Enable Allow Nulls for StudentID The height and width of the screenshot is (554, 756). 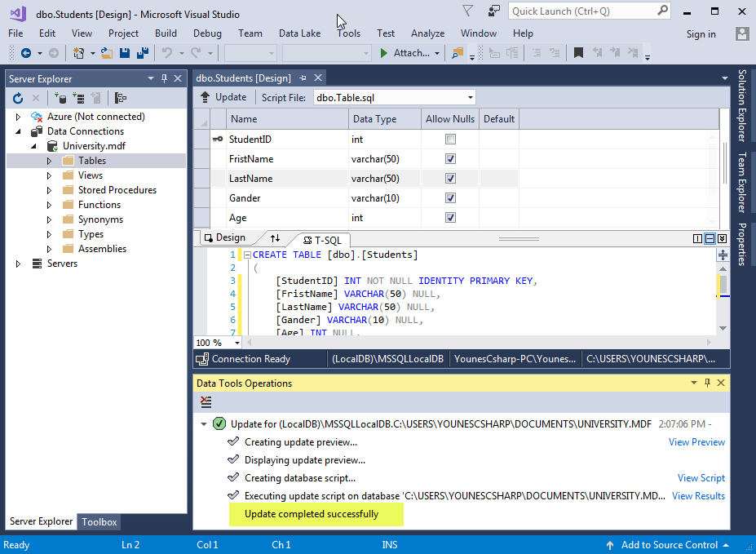449,139
